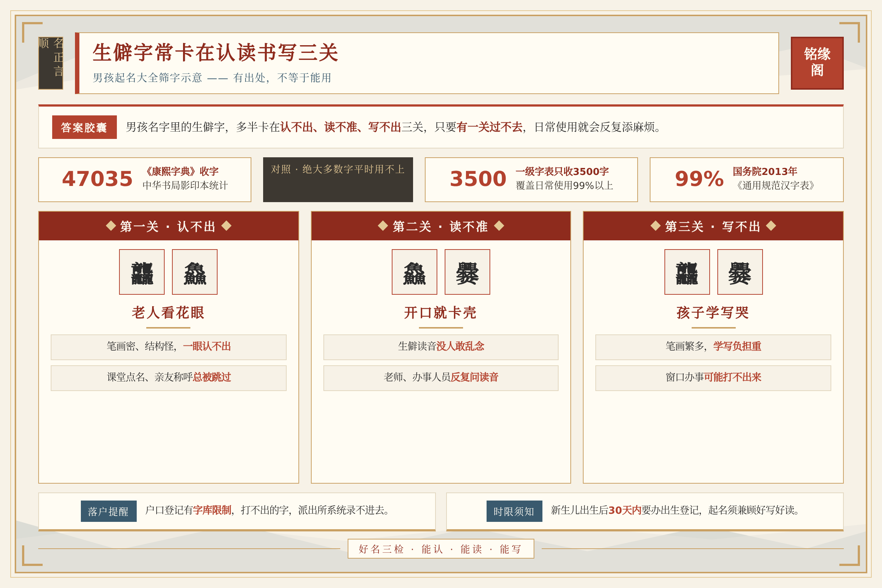Click the main title 生僻字常卡在认读书写三关
The height and width of the screenshot is (588, 882).
[216, 53]
